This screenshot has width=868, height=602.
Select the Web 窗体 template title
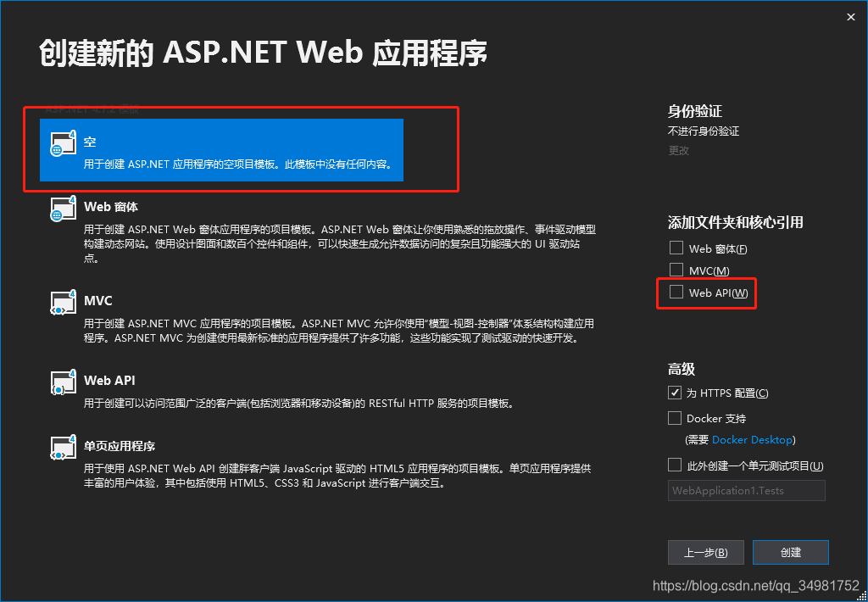point(111,207)
